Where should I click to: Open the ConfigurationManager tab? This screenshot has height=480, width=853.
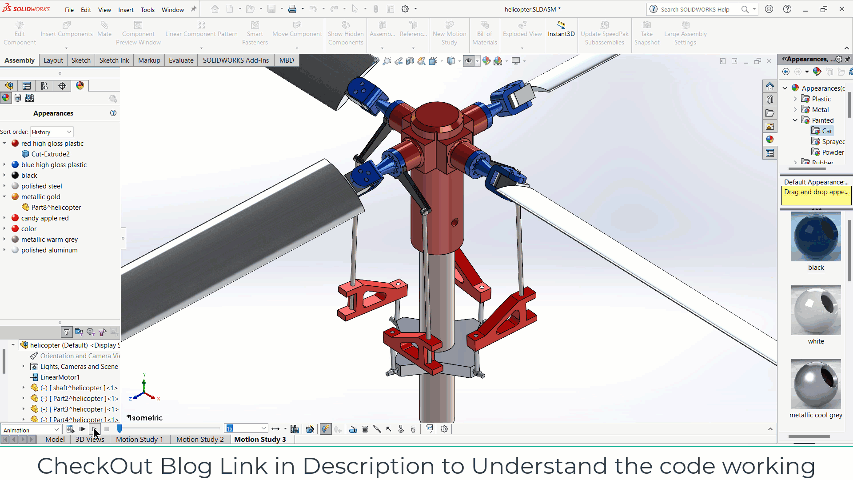tap(45, 86)
